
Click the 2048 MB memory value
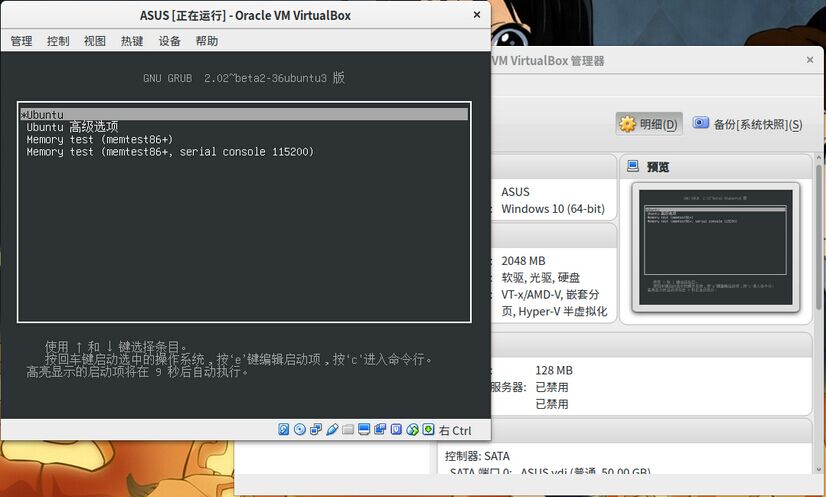(523, 261)
